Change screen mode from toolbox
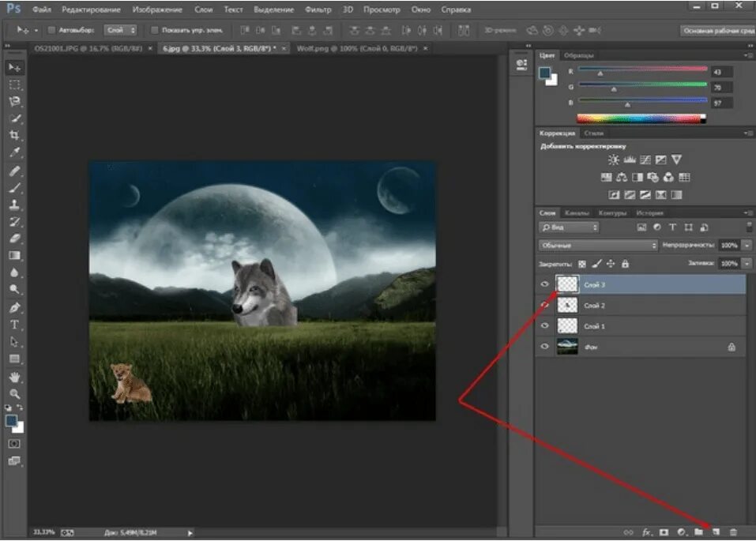The width and height of the screenshot is (756, 541). coord(14,461)
